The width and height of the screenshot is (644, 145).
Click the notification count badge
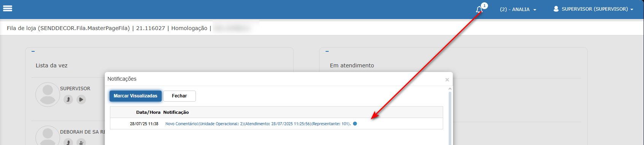(x=484, y=6)
